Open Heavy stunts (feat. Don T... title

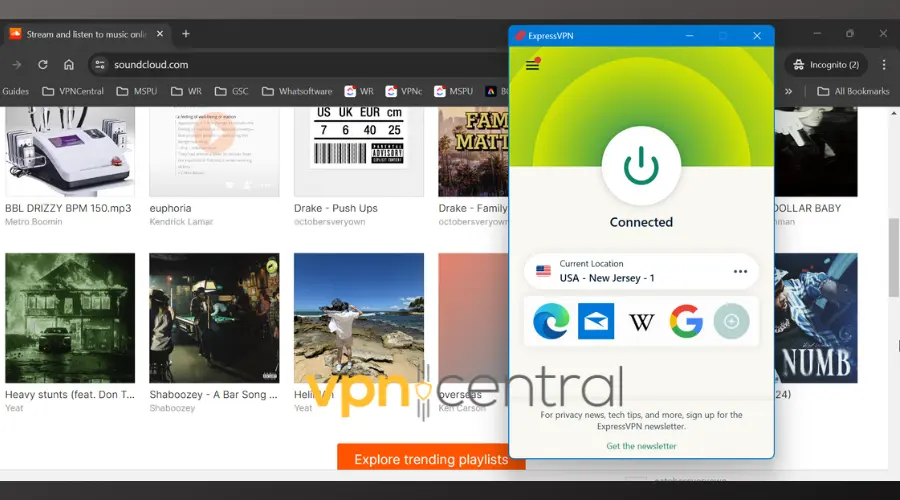tap(70, 394)
